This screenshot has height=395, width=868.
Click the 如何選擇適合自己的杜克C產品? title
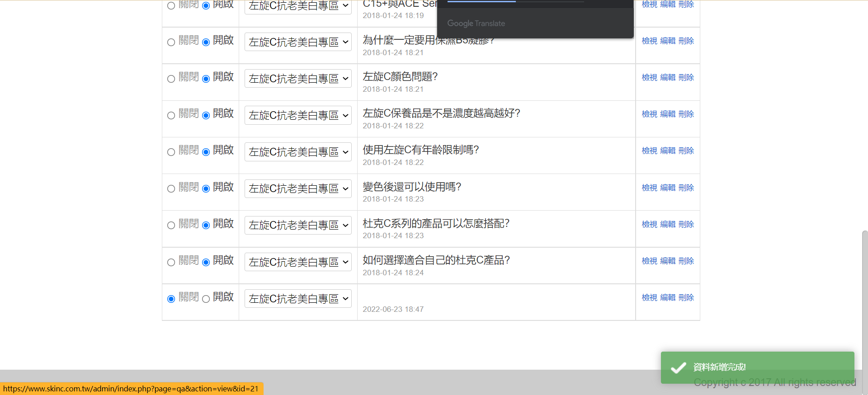436,260
